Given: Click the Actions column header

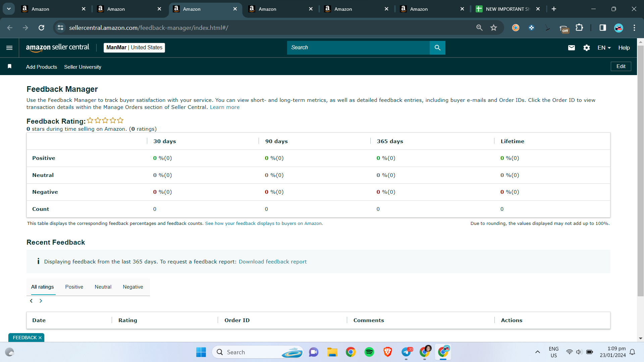Looking at the screenshot, I should click(x=512, y=320).
